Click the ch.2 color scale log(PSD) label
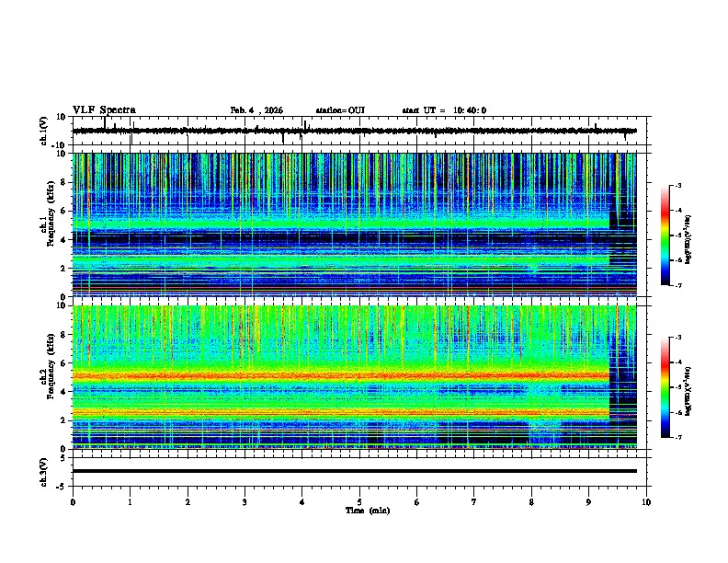 688,391
